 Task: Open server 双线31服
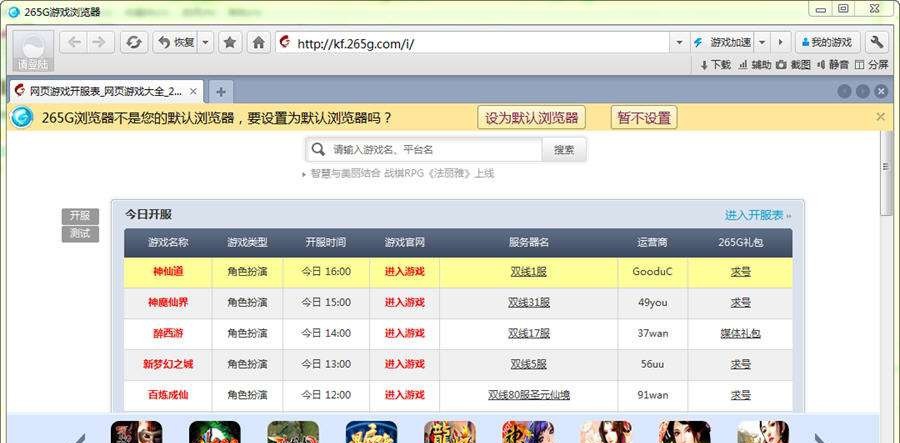tap(529, 302)
